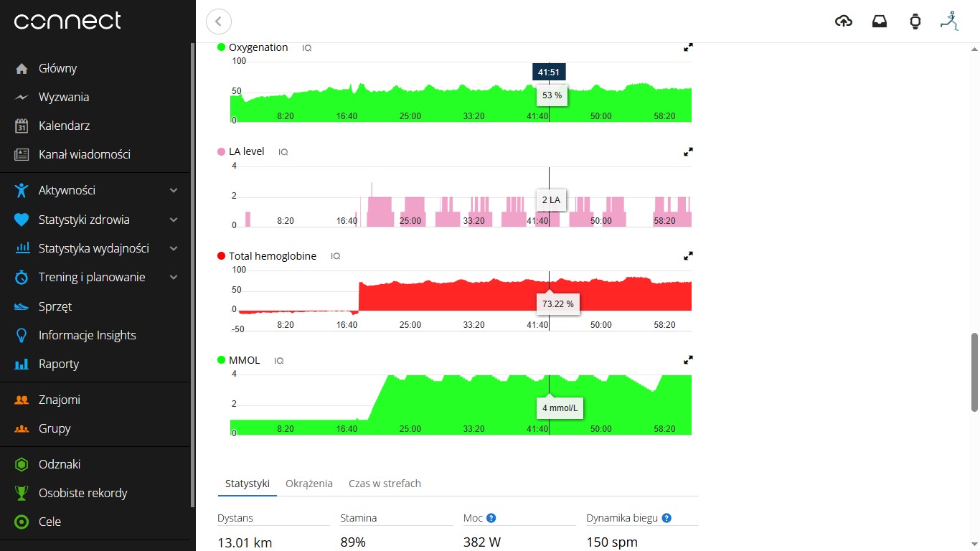Click the Dynamika biegu help icon
The height and width of the screenshot is (551, 980).
[x=666, y=518]
